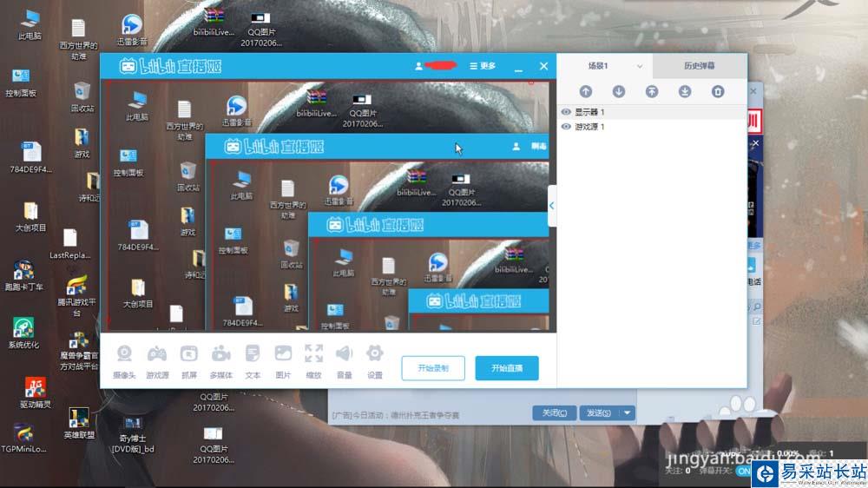Click the 关闭(C) button in chat window

pyautogui.click(x=554, y=412)
